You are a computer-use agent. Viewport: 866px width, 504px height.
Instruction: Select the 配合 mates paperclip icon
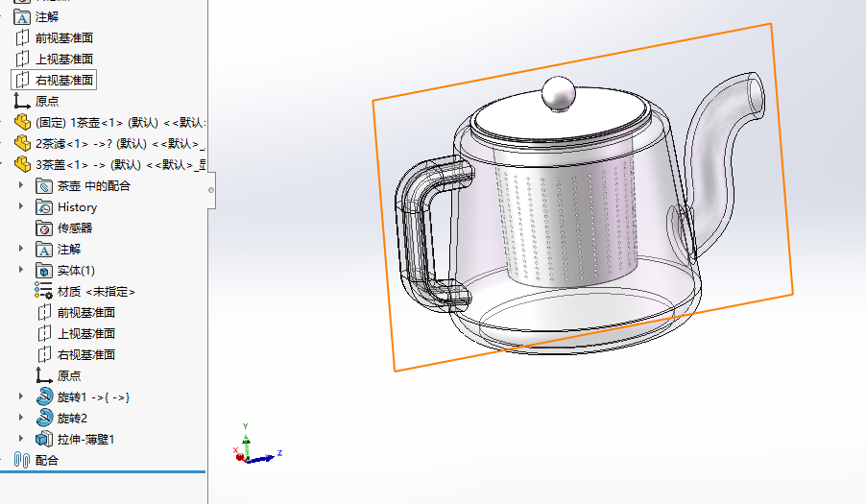pos(22,460)
